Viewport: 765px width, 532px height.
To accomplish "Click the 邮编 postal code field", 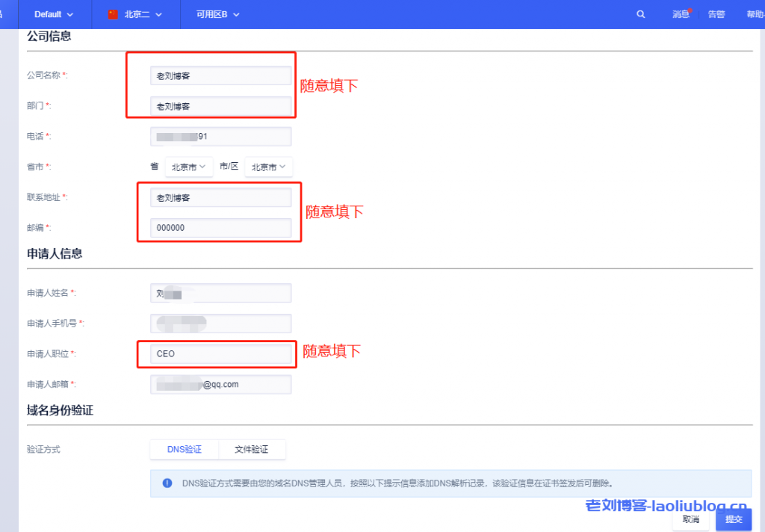I will pos(220,228).
